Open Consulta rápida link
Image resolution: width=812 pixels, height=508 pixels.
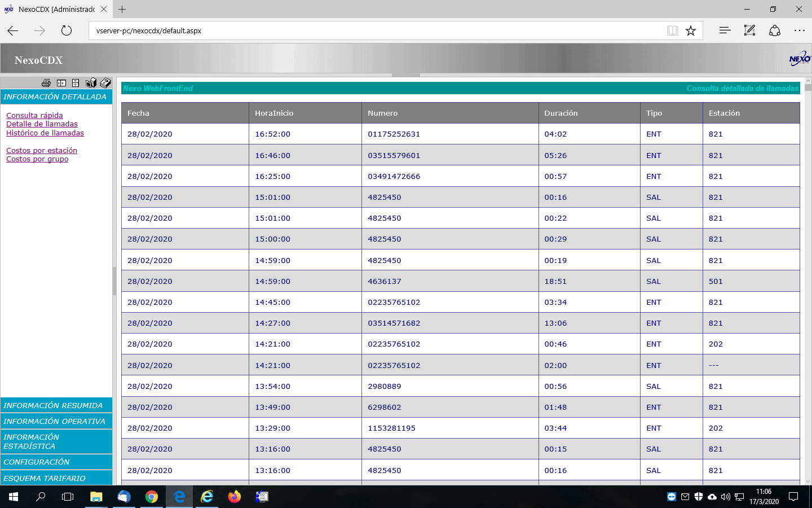34,115
